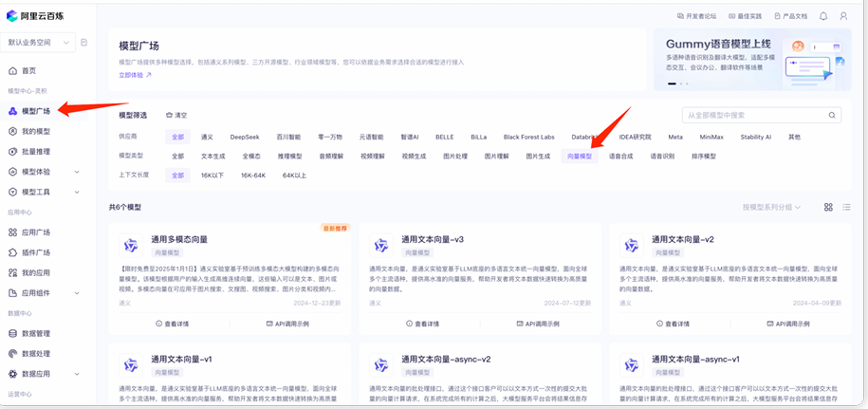The width and height of the screenshot is (868, 409).
Task: Click 清空 to clear filters
Action: (176, 115)
